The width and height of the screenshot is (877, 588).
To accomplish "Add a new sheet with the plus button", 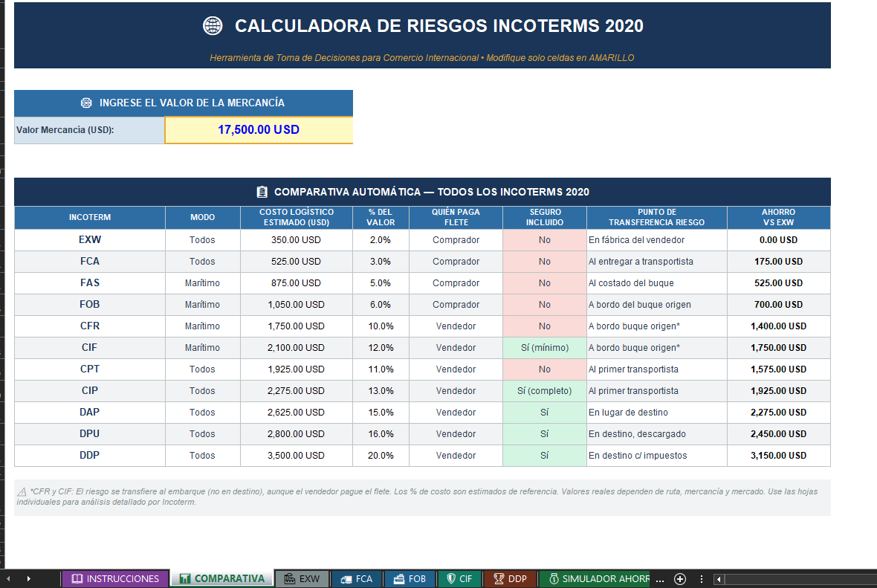I will click(x=680, y=578).
